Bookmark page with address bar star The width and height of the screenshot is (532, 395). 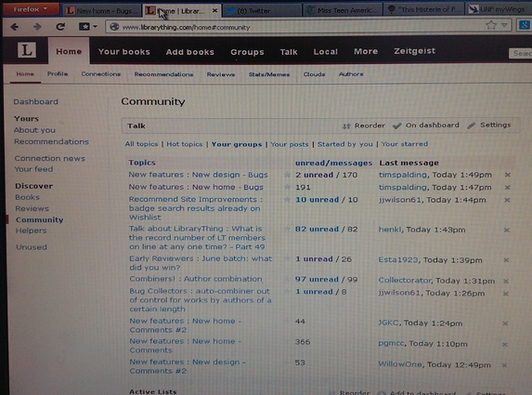(x=490, y=25)
